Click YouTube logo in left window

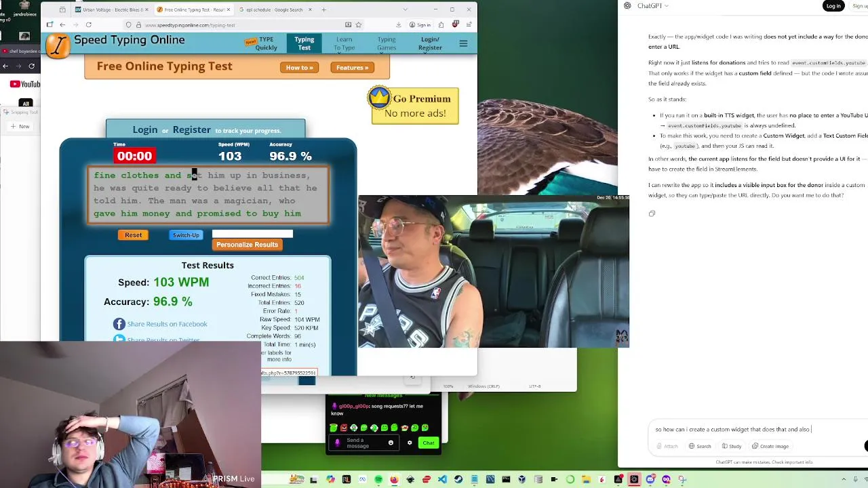pyautogui.click(x=25, y=84)
